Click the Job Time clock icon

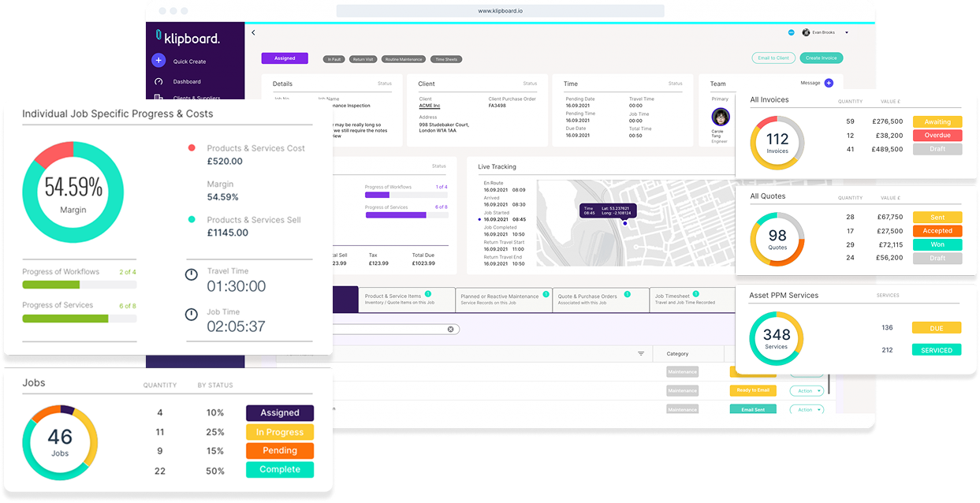coord(191,315)
